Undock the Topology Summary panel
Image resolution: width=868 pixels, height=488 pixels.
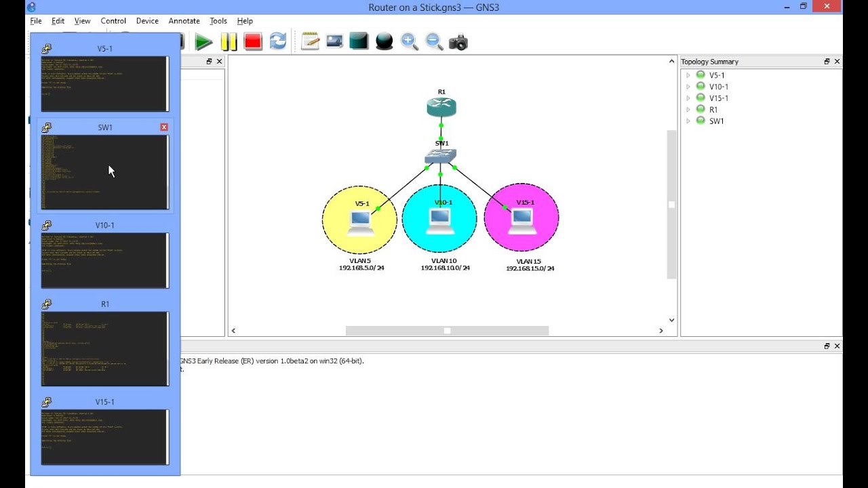pos(827,62)
